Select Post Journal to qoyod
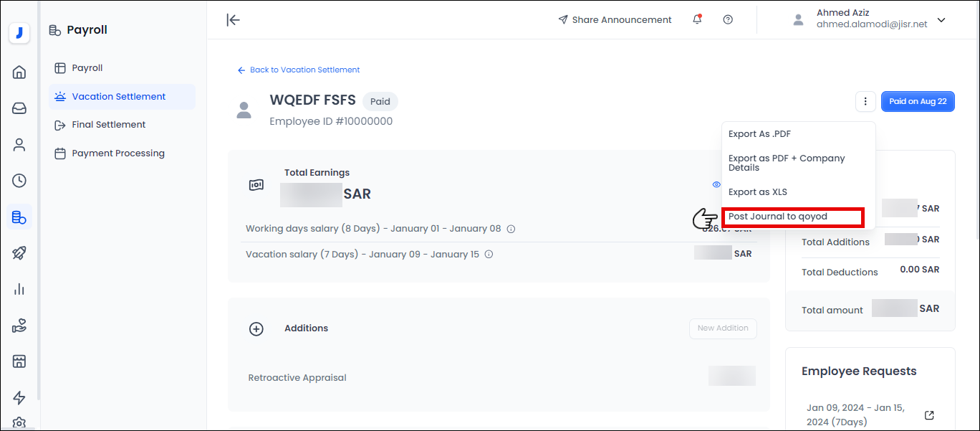The image size is (980, 431). [x=777, y=217]
